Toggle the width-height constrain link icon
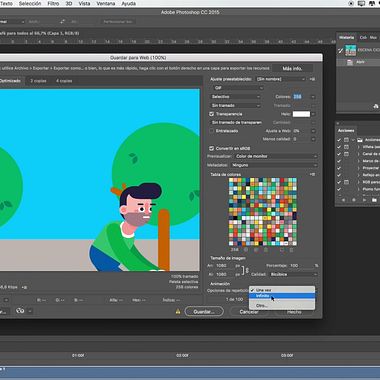 247,270
